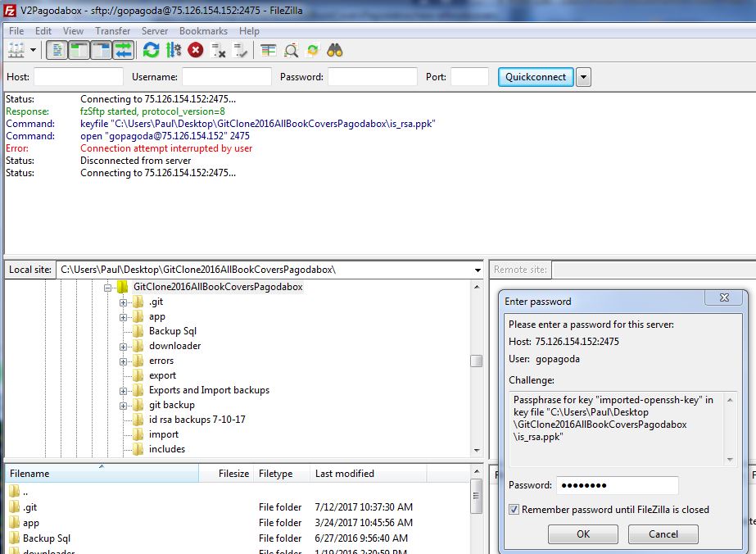Focus the quickconnect Password field
The image size is (756, 554).
click(373, 77)
